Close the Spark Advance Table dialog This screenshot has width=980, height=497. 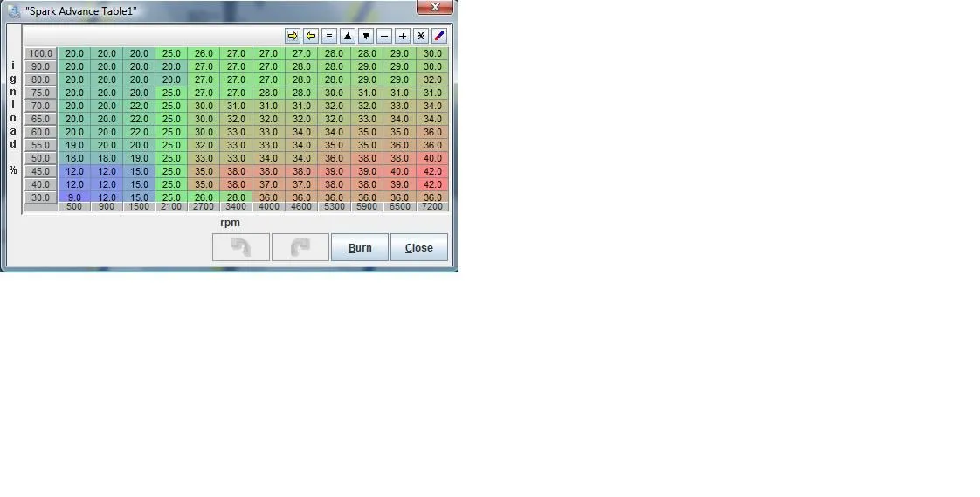(x=419, y=247)
